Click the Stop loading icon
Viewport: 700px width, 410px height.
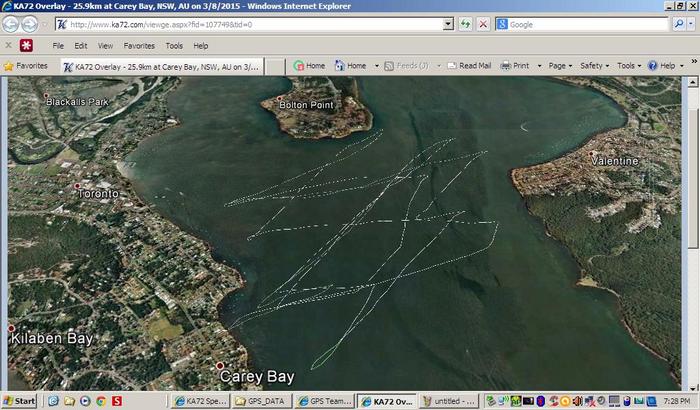tap(484, 24)
